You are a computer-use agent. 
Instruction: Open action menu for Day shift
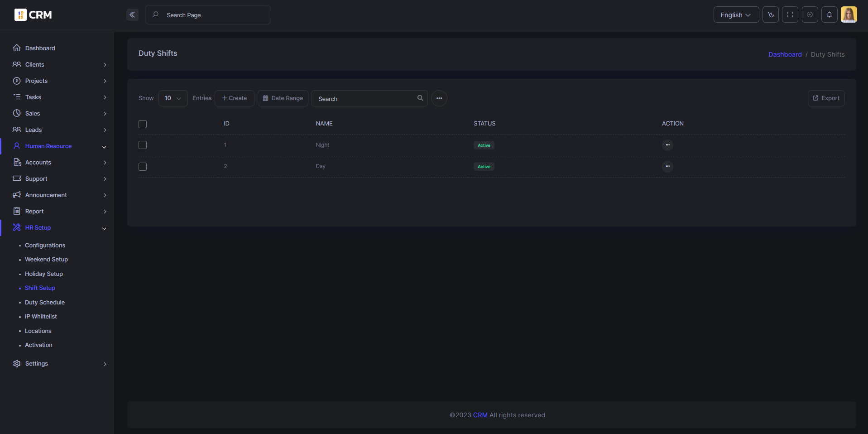click(667, 166)
